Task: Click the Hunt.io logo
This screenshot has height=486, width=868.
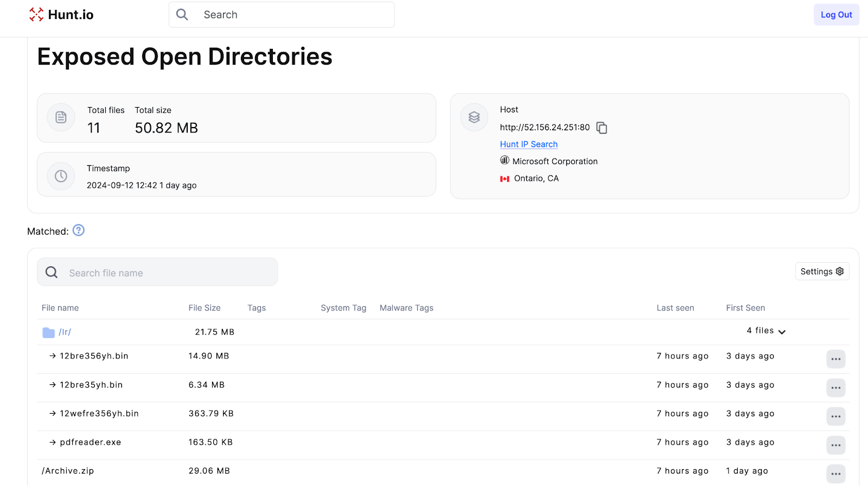Action: click(x=61, y=15)
